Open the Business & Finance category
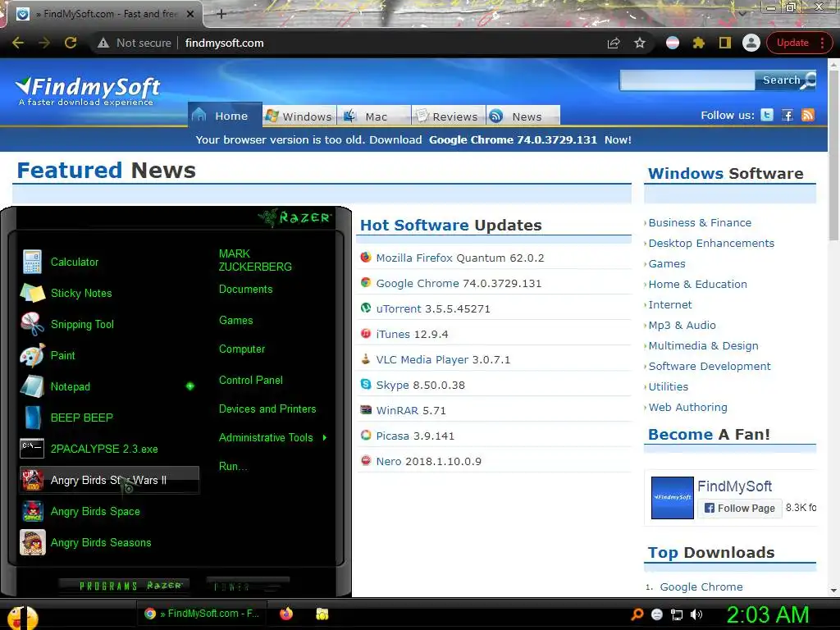Viewport: 840px width, 630px height. click(x=700, y=223)
